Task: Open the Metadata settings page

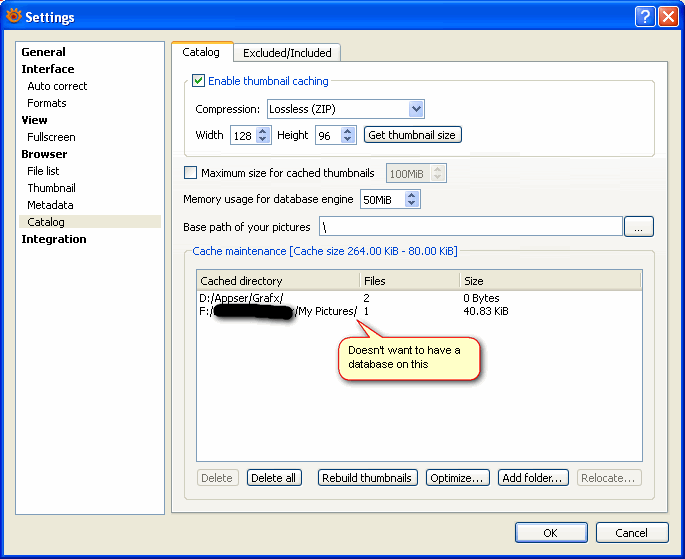Action: click(x=50, y=205)
